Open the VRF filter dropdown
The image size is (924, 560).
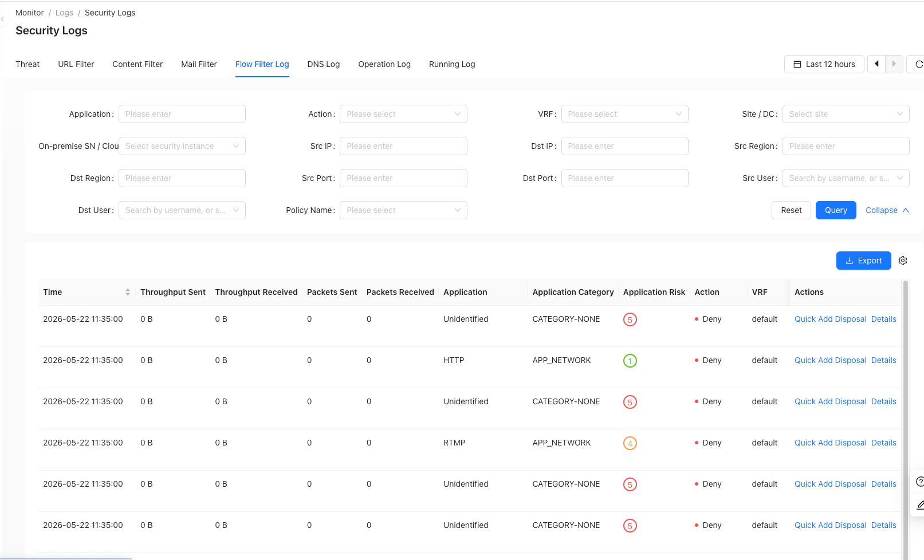[624, 114]
